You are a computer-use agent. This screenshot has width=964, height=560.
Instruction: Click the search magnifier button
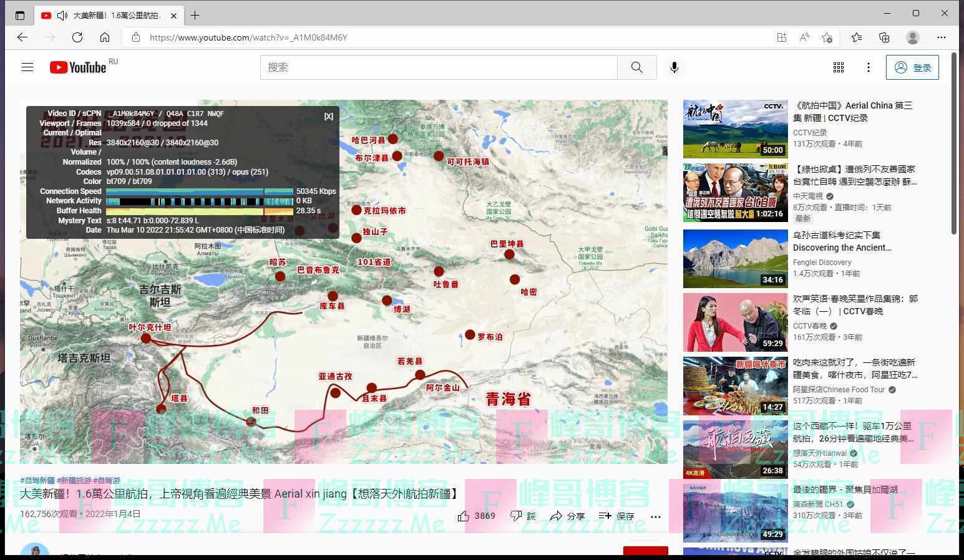636,67
